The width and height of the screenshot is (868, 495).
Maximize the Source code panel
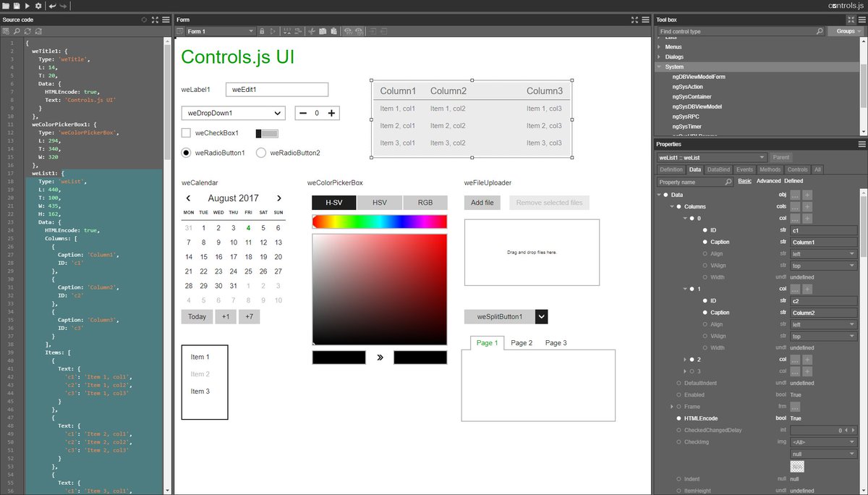[x=155, y=20]
